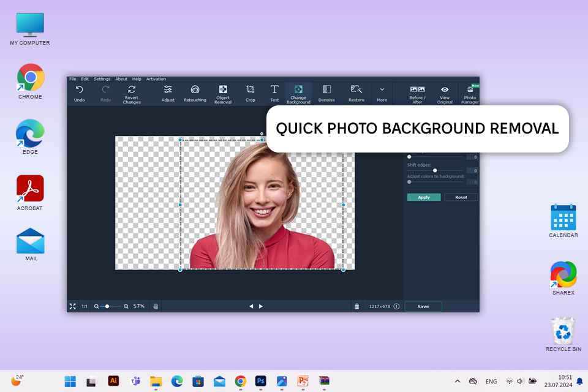Open the Change Background tool
The width and height of the screenshot is (588, 392).
point(298,94)
